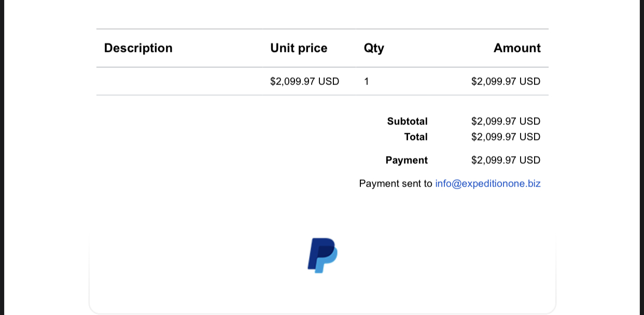Click the amount beside Total
This screenshot has height=315, width=644.
coord(506,137)
